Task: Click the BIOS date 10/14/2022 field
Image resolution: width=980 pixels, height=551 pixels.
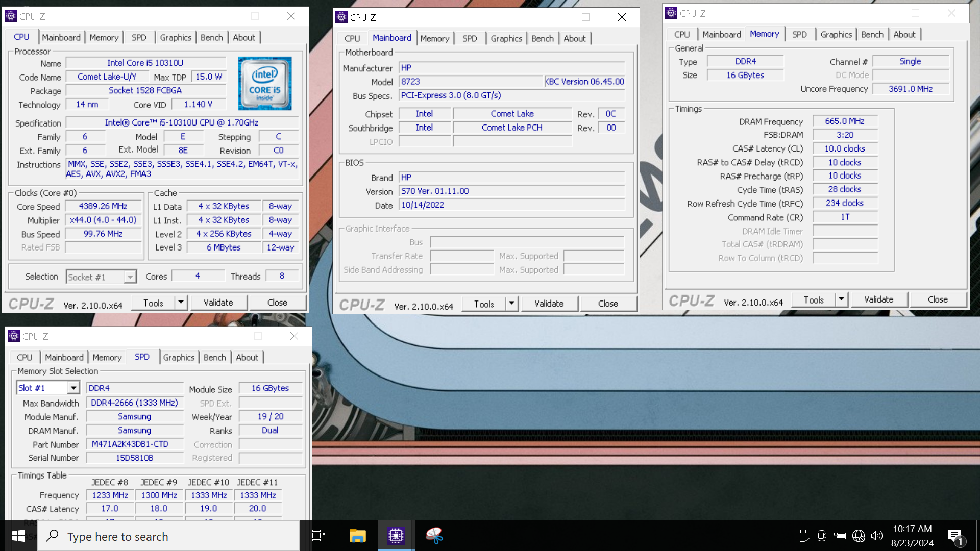Action: [x=512, y=205]
